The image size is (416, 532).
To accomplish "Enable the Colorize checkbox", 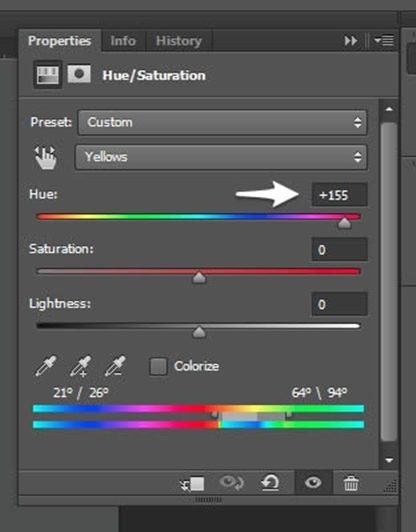I will coord(158,366).
